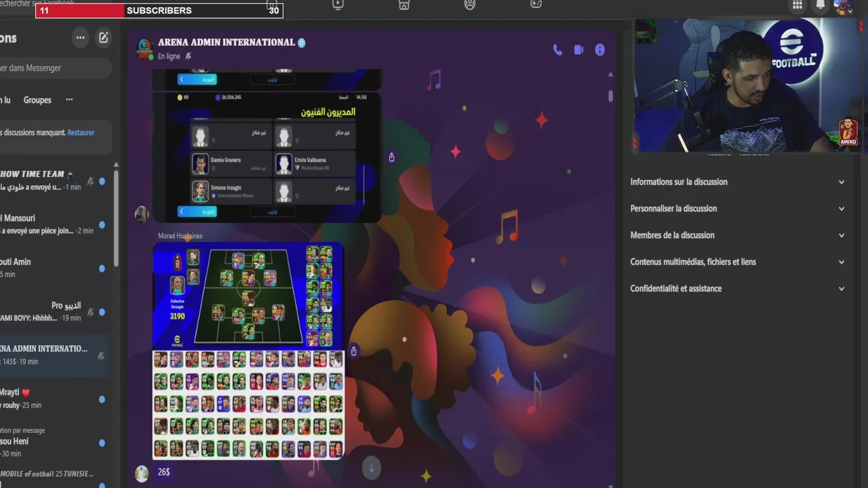
Task: Open the Mansouri conversation
Action: click(x=54, y=225)
